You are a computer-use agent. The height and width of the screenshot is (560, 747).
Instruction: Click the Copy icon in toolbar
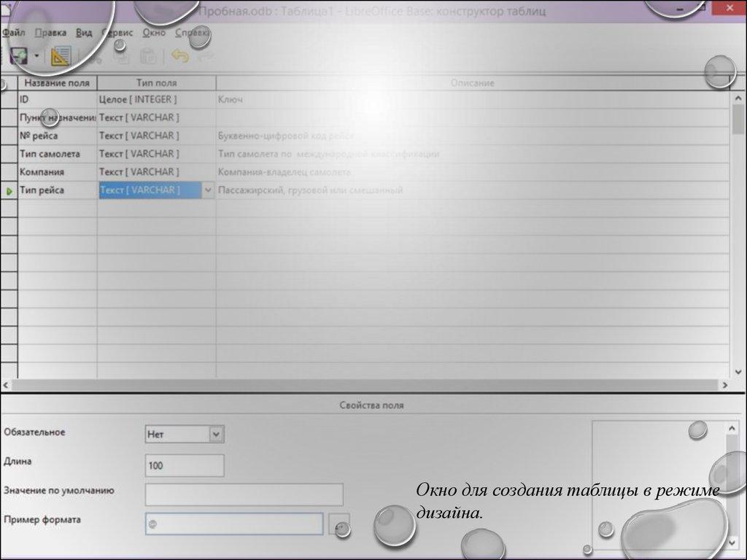coord(123,56)
